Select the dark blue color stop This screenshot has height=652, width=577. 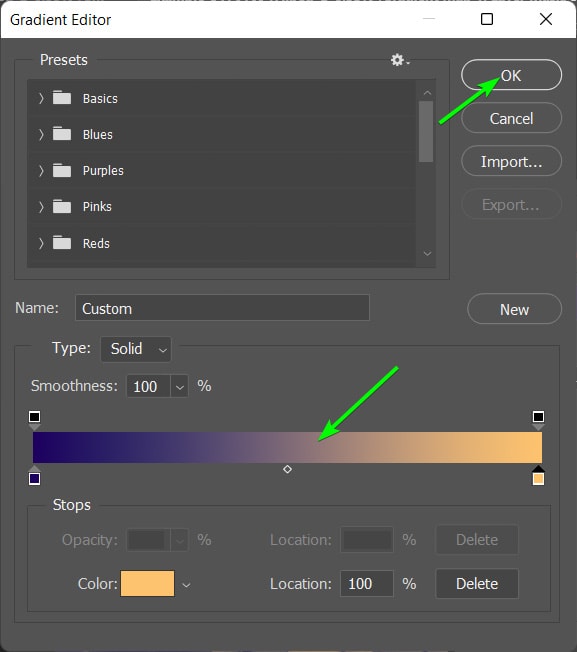point(35,476)
